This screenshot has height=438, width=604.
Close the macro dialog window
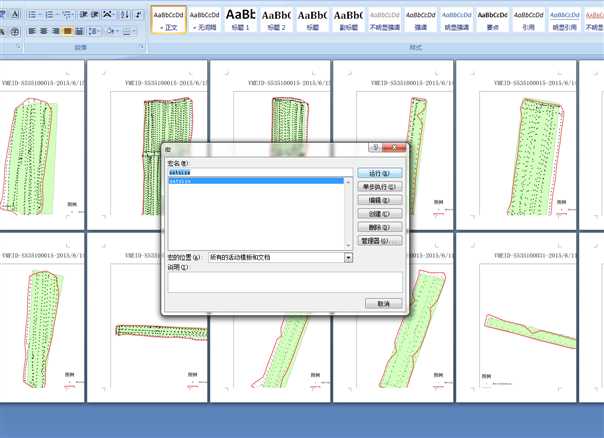tap(394, 148)
